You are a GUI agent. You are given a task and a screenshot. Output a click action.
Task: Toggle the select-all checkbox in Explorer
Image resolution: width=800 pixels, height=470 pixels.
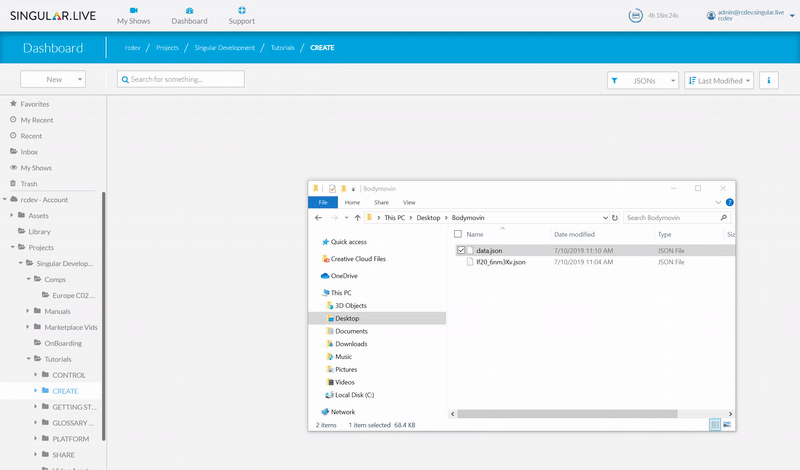coord(458,234)
